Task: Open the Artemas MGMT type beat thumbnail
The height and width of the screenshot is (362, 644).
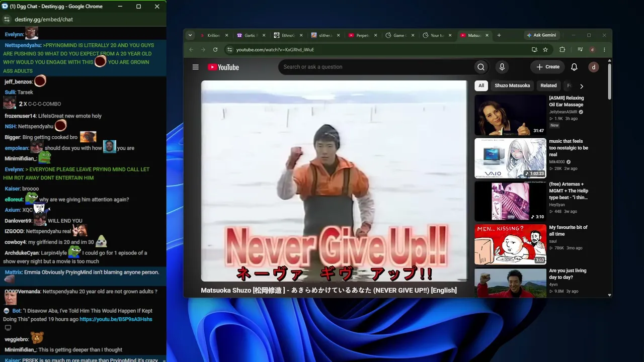Action: click(510, 201)
